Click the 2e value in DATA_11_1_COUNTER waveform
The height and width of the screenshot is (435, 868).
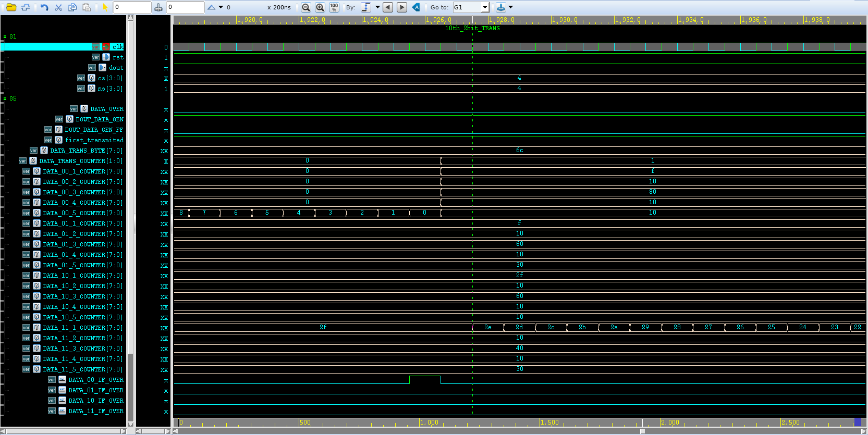coord(488,327)
